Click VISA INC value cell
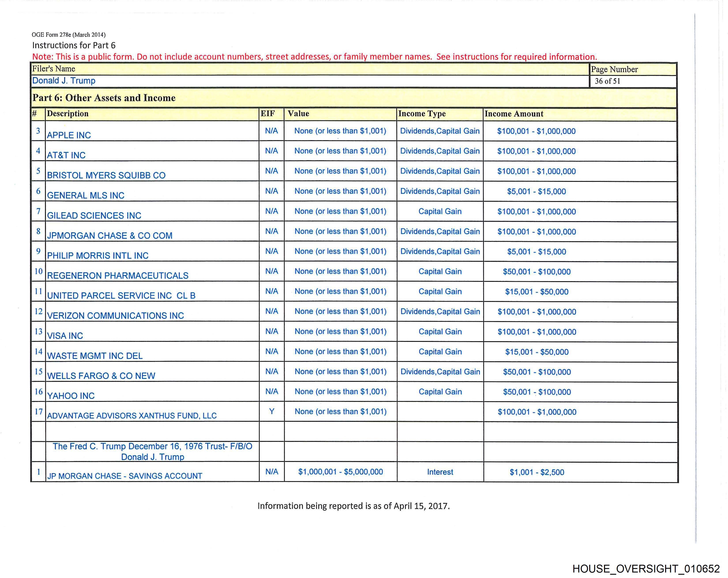The width and height of the screenshot is (728, 578). (340, 331)
